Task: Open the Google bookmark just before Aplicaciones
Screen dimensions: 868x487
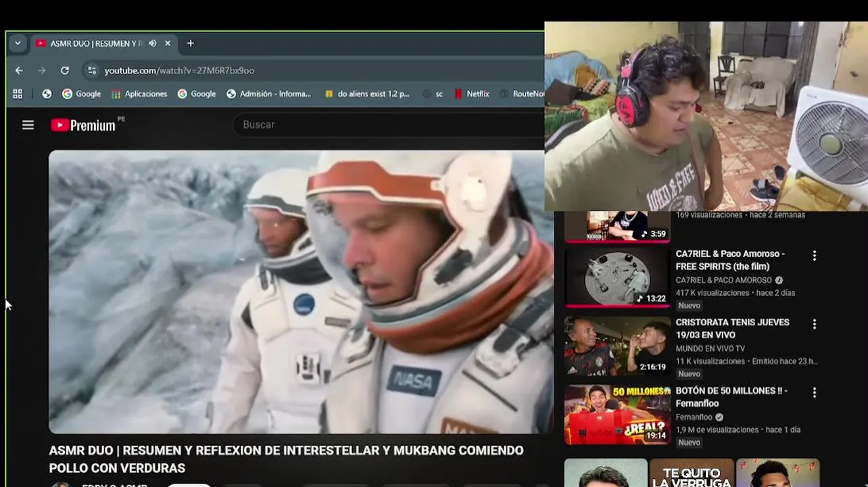Action: (81, 94)
